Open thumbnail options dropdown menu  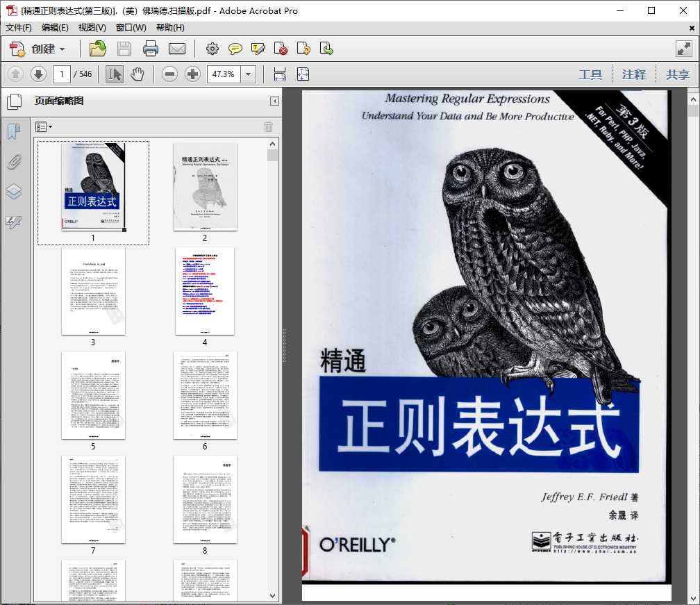(x=43, y=127)
